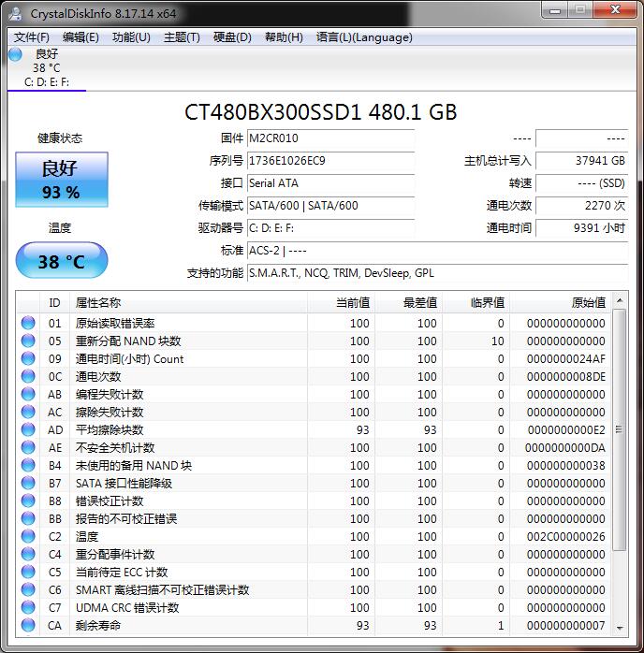Open the 主题(T) menu
Image resolution: width=644 pixels, height=653 pixels.
pyautogui.click(x=182, y=37)
